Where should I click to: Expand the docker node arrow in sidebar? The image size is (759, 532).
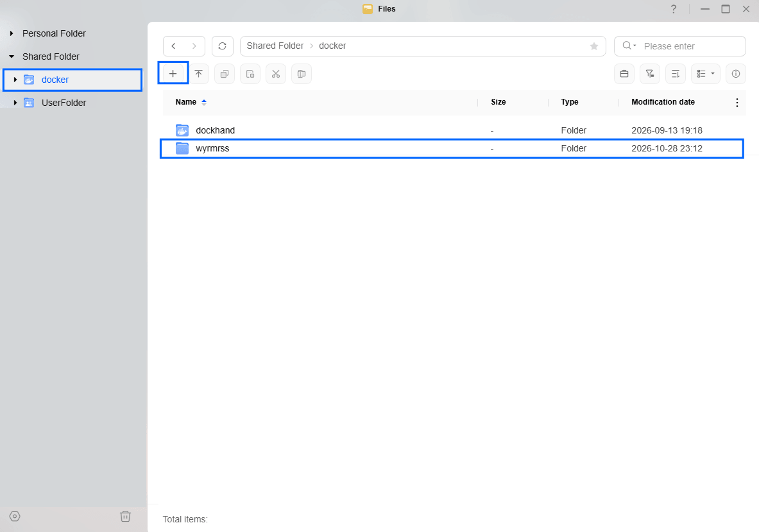15,80
